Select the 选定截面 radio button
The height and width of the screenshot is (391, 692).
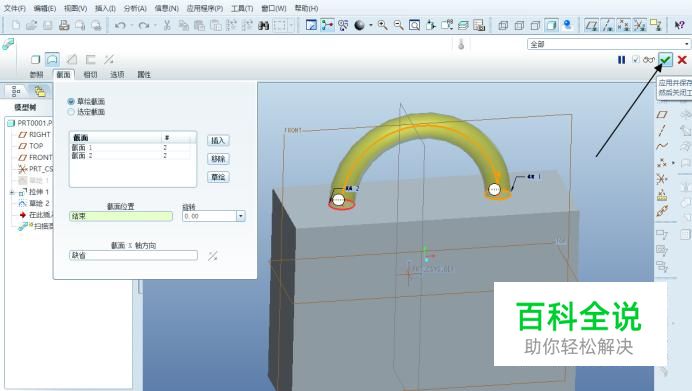[71, 112]
